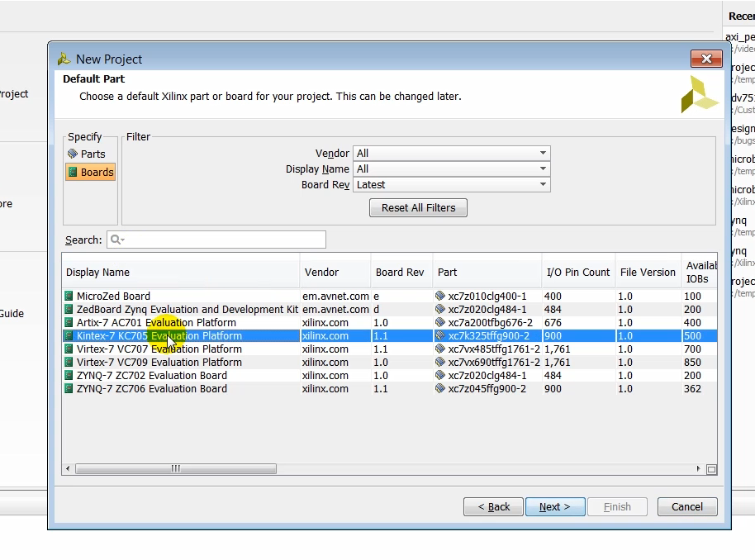Click the MicroZed Board green board icon
Viewport: 755px width, 560px height.
point(69,297)
